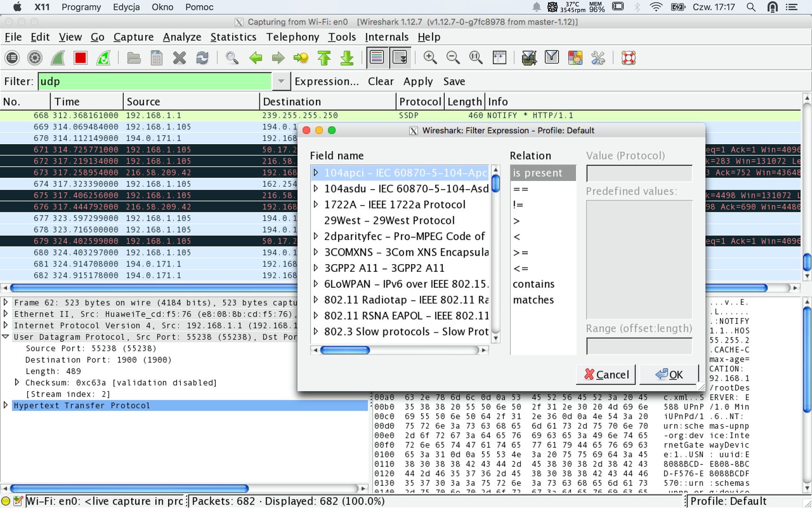The image size is (812, 508).
Task: Open the capture interfaces list icon
Action: [12, 58]
